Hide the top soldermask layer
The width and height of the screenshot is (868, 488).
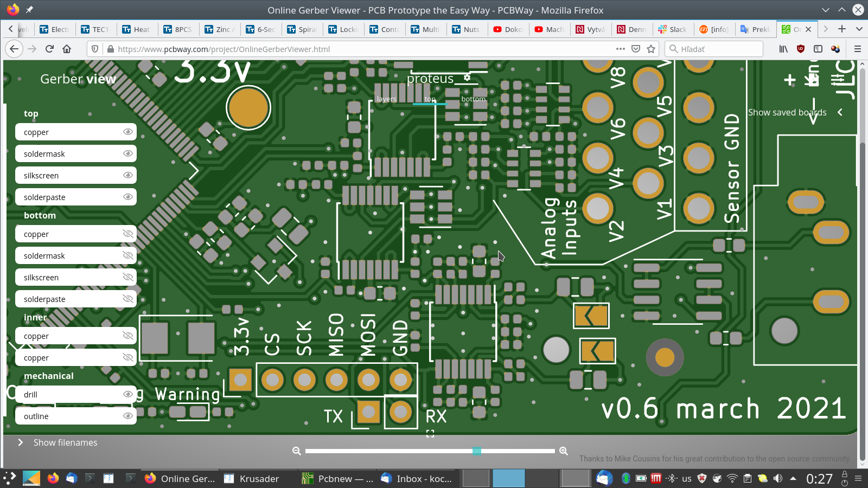click(128, 153)
